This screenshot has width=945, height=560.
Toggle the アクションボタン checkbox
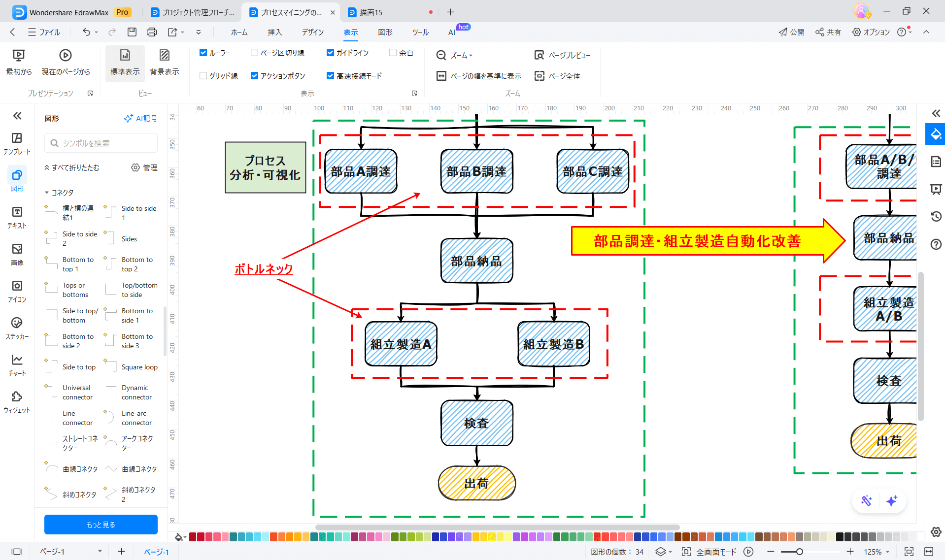point(254,76)
